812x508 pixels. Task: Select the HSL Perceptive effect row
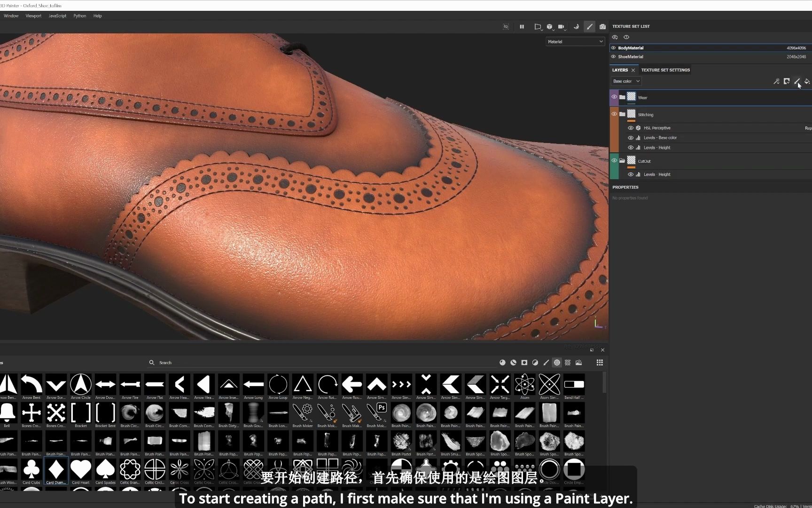tap(719, 128)
